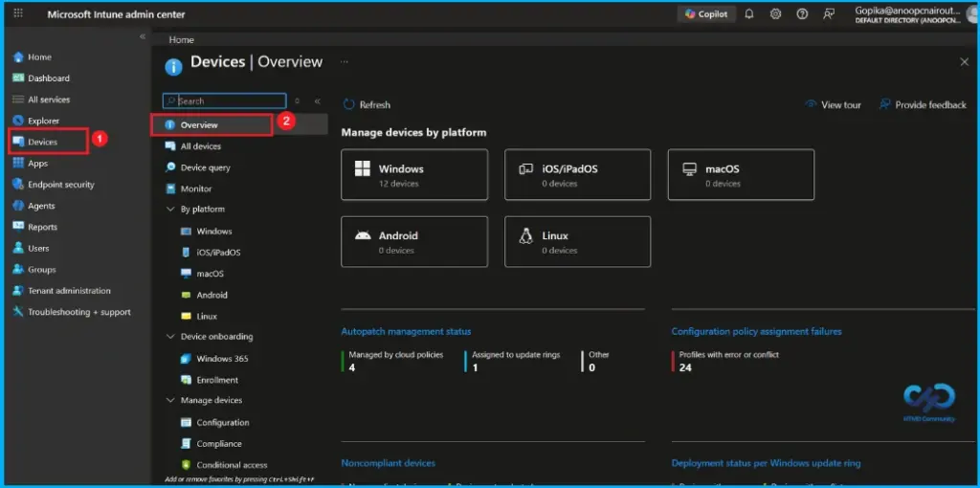The height and width of the screenshot is (488, 980).
Task: Click the Configuration icon
Action: (186, 422)
